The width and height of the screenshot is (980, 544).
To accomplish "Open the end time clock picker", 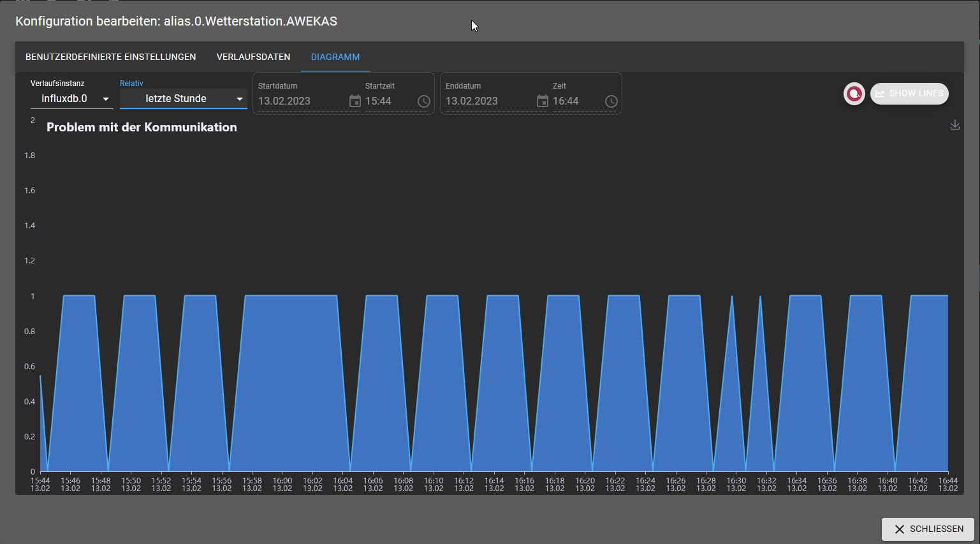I will (611, 101).
